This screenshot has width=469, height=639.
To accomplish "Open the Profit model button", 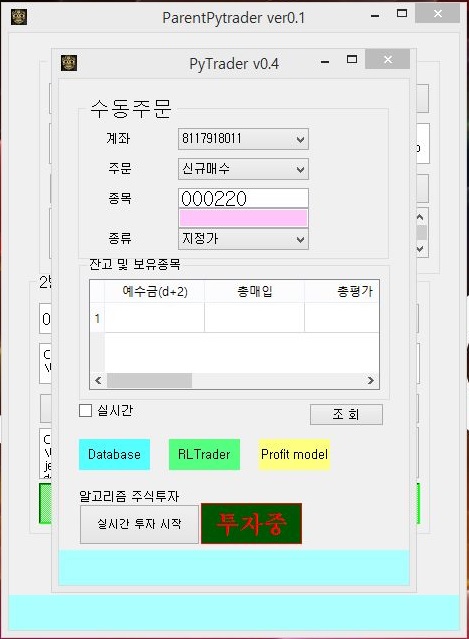I will (x=294, y=454).
